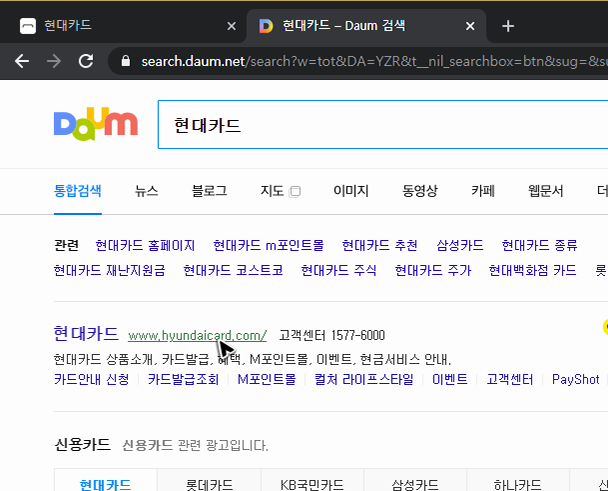Search related term 현대카드 주식
This screenshot has width=608, height=491.
339,270
